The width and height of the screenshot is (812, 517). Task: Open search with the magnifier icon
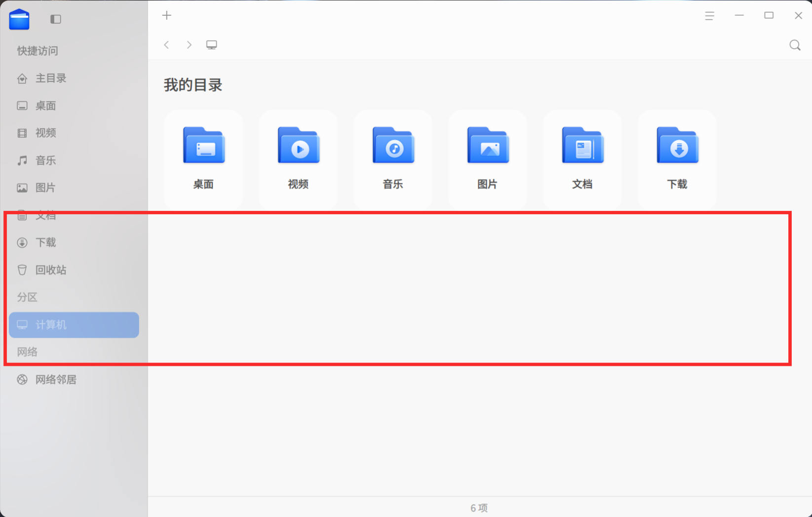click(795, 45)
